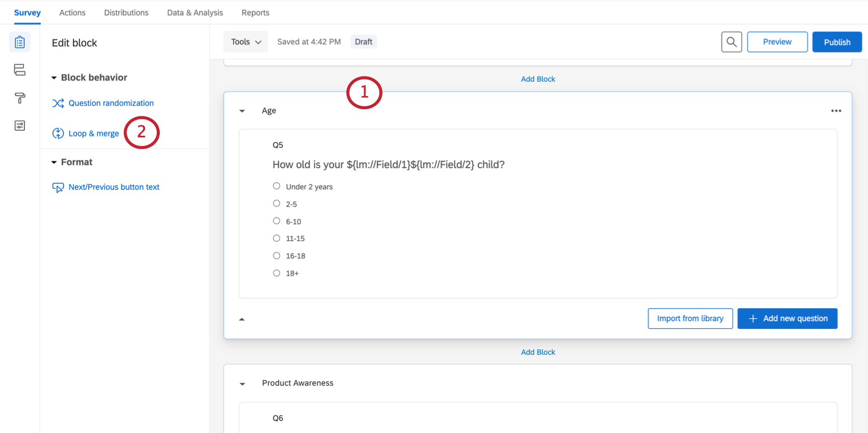Click the Loop & merge circular icon
This screenshot has height=433, width=868.
point(58,133)
